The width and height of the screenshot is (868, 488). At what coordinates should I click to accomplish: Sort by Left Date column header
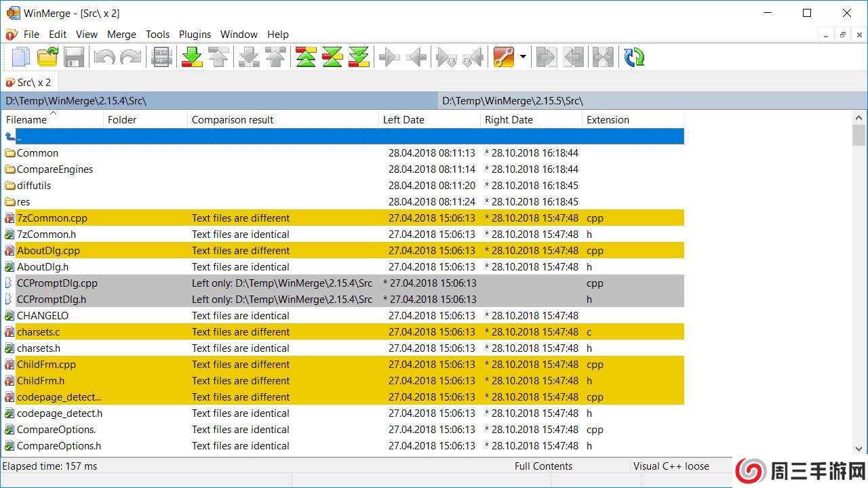coord(429,119)
